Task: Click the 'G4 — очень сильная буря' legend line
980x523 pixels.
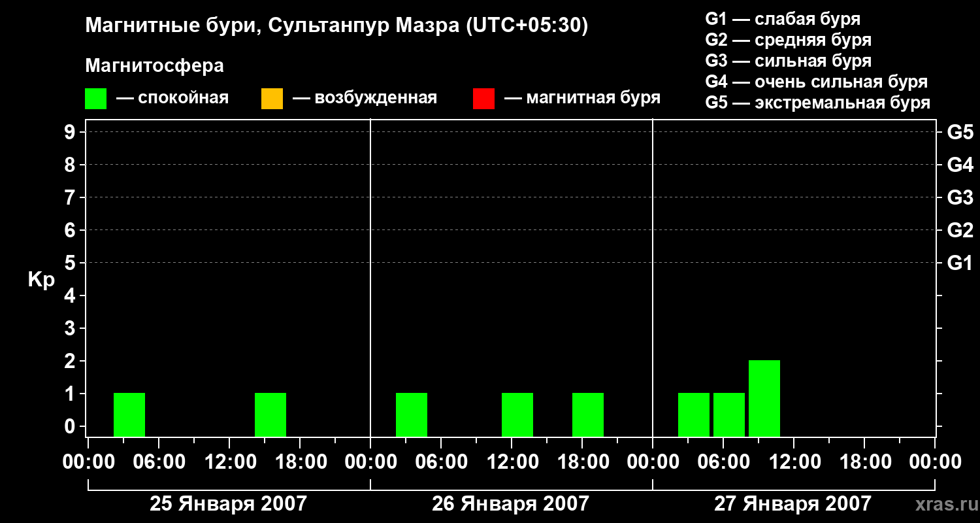Action: 816,82
